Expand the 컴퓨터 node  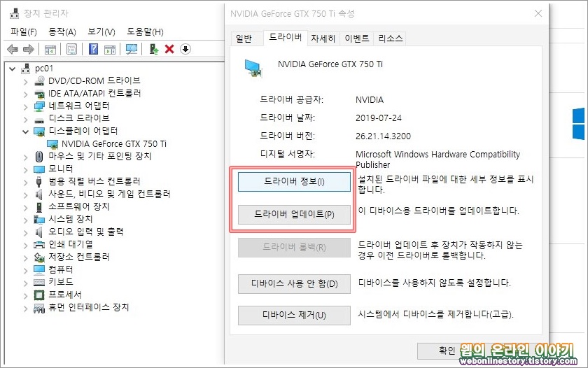pos(25,271)
